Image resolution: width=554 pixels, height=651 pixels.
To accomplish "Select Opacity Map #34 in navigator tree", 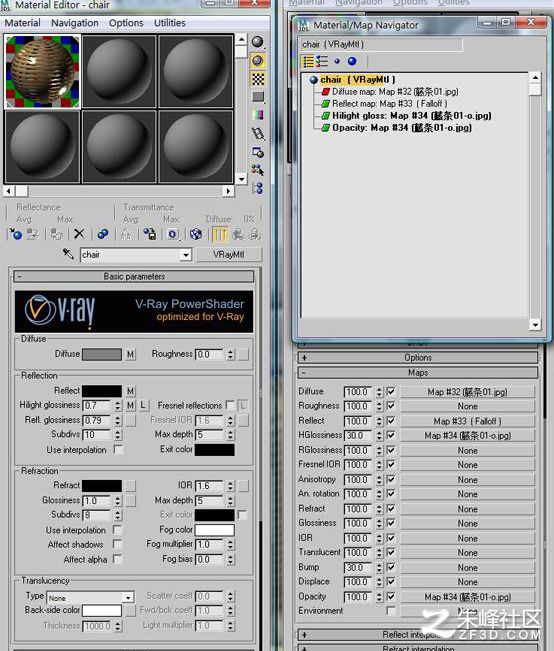I will (x=402, y=128).
